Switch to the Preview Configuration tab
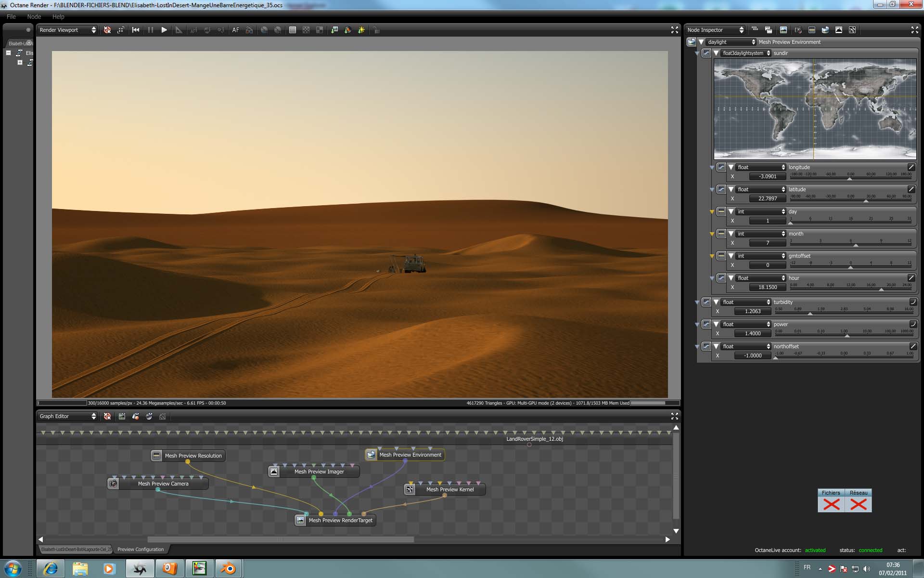Viewport: 924px width, 578px height. tap(141, 549)
